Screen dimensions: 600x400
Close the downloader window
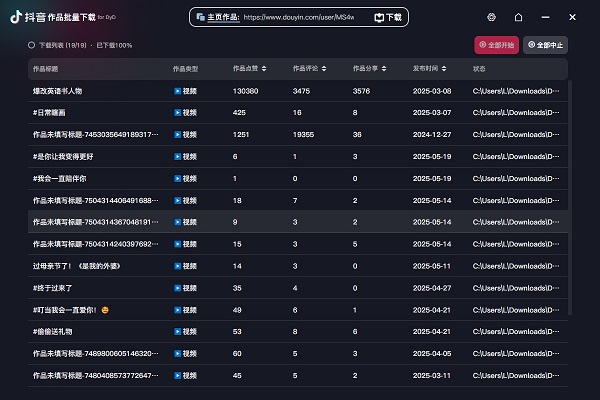click(x=572, y=17)
